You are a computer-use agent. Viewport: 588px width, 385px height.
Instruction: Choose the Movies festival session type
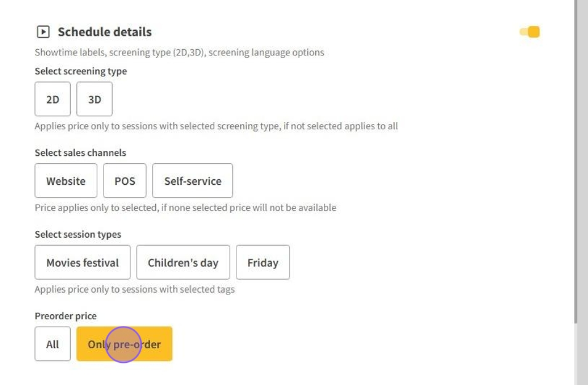click(x=83, y=262)
